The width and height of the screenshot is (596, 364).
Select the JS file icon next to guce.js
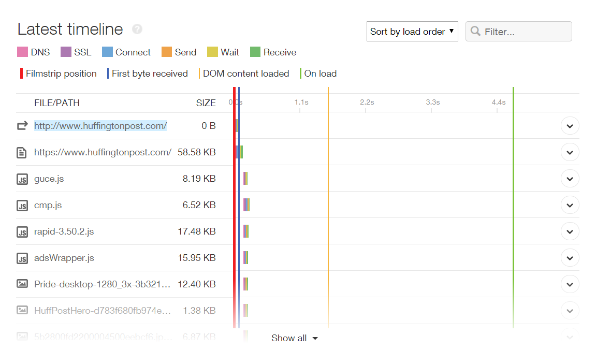click(22, 178)
